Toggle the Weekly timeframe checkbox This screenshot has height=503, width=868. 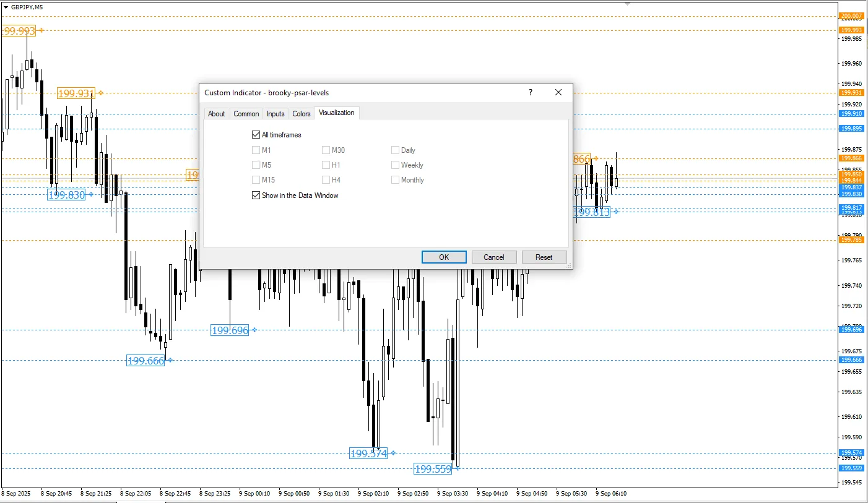point(395,165)
